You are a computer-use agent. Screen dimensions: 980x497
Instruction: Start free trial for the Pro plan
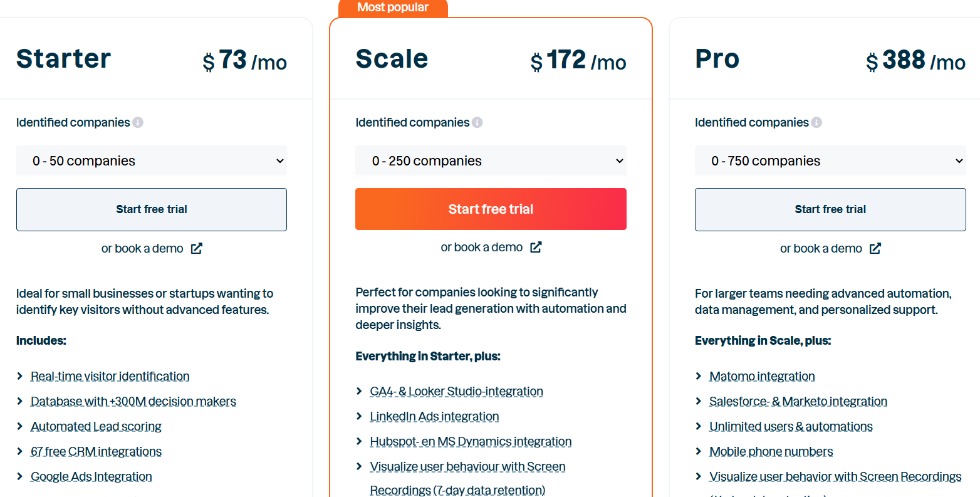830,209
